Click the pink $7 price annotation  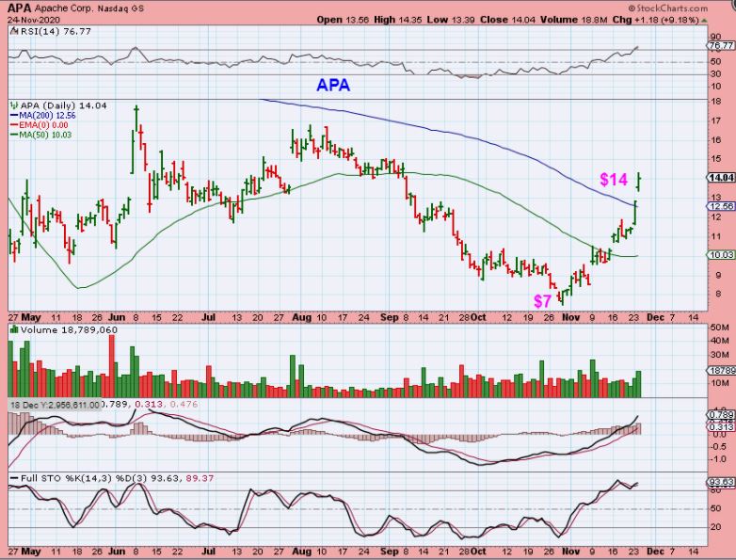pos(542,301)
